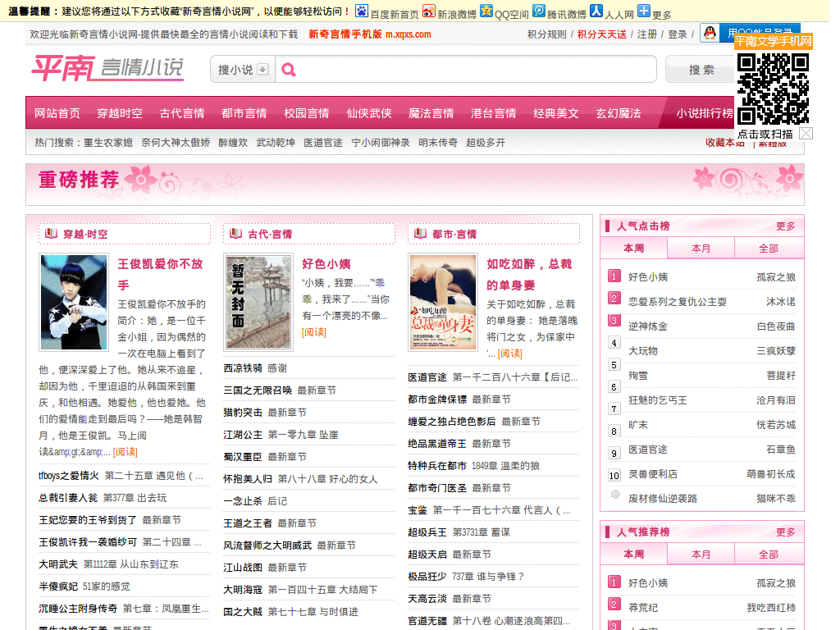
Task: Click the 积分天天送 link
Action: [x=601, y=34]
